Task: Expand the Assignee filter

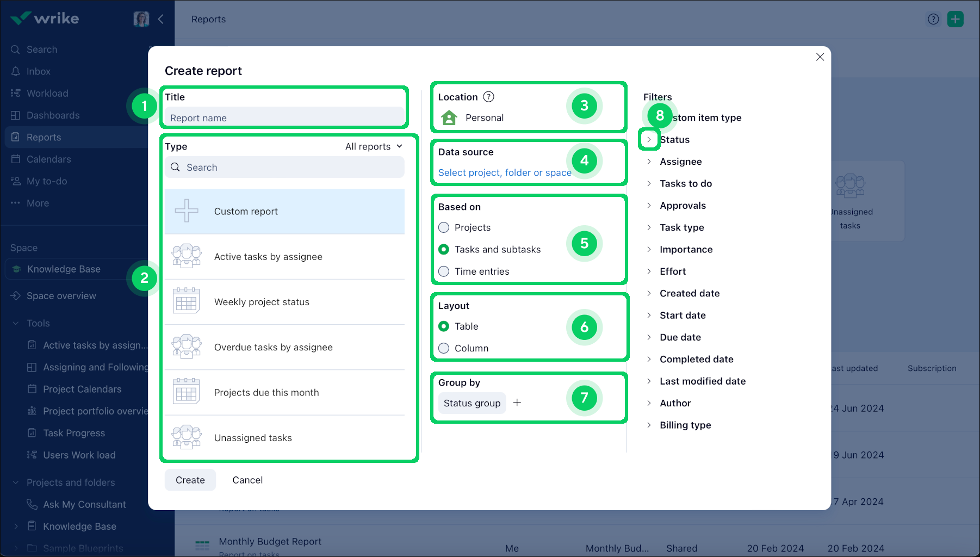Action: [649, 161]
